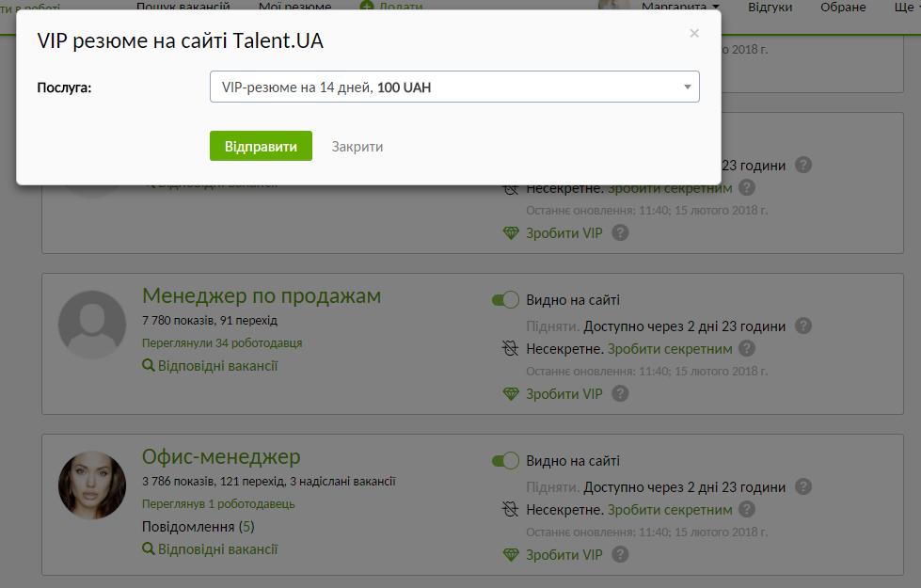Click the photo avatar of Офис-менеджер
The width and height of the screenshot is (921, 588).
click(x=92, y=485)
